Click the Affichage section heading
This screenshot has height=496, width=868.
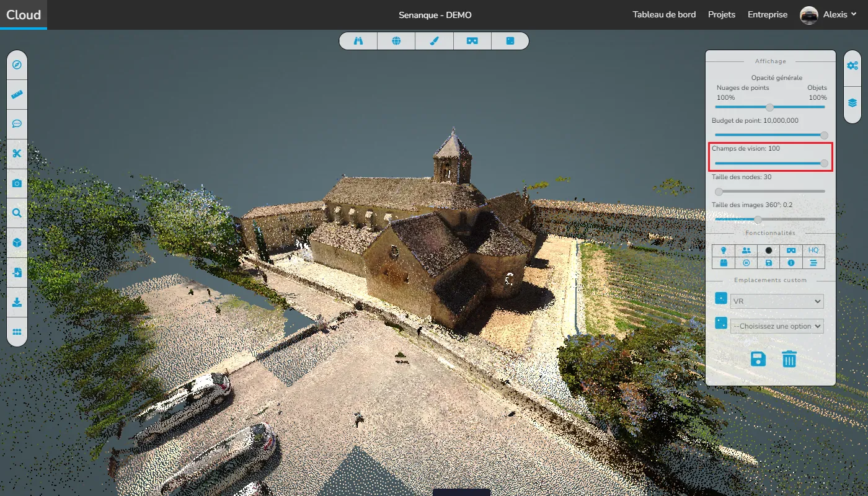[x=771, y=61]
